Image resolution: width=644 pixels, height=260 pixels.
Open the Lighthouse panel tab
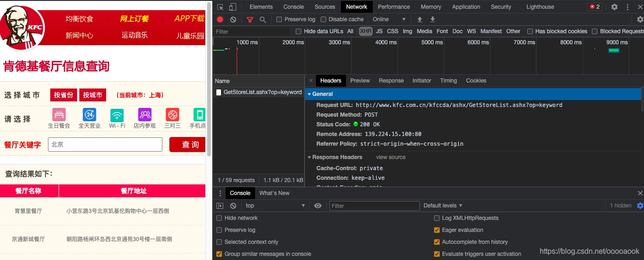(540, 7)
